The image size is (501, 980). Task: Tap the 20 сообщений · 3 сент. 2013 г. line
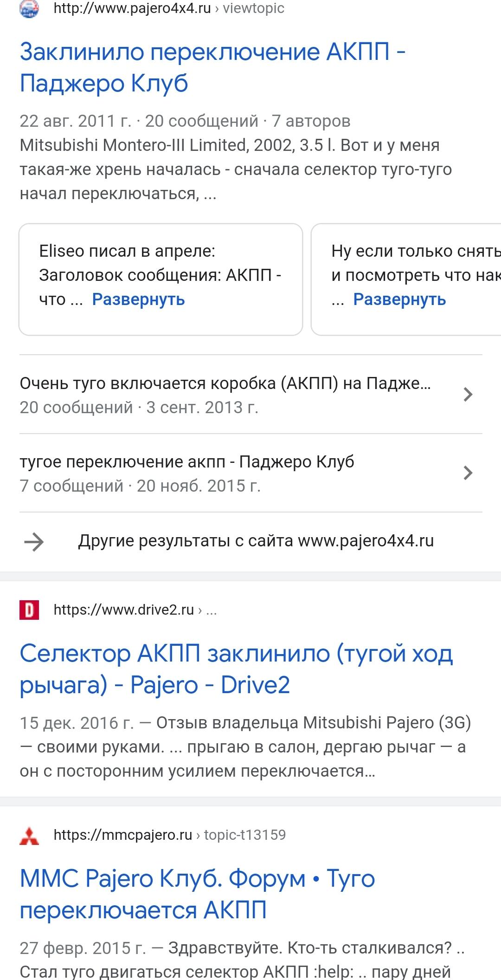pyautogui.click(x=139, y=408)
